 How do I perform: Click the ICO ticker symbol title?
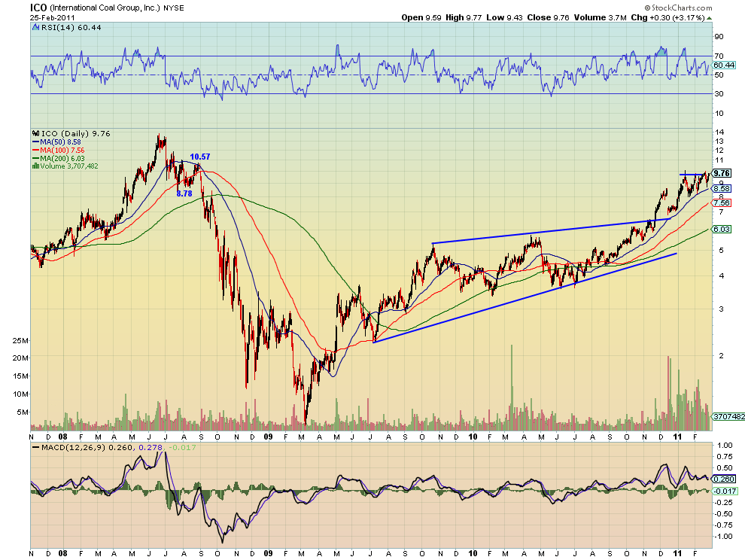[x=38, y=8]
